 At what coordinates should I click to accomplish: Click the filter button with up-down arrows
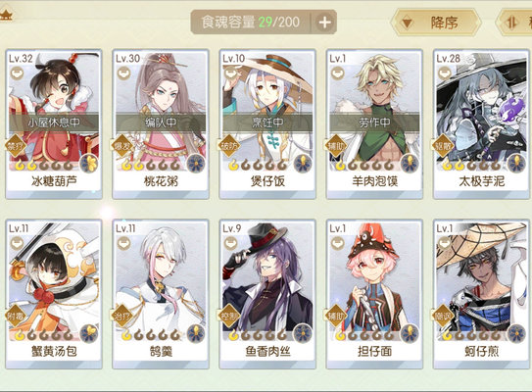point(514,23)
